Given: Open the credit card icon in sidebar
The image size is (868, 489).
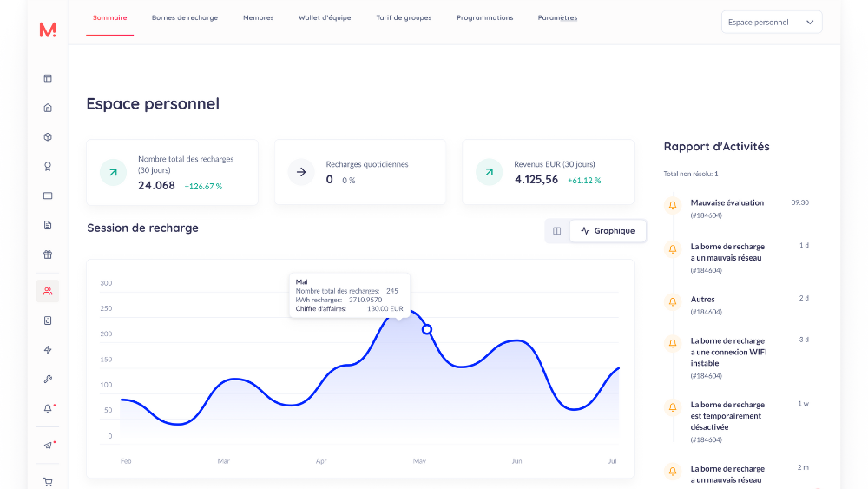Looking at the screenshot, I should click(x=48, y=196).
